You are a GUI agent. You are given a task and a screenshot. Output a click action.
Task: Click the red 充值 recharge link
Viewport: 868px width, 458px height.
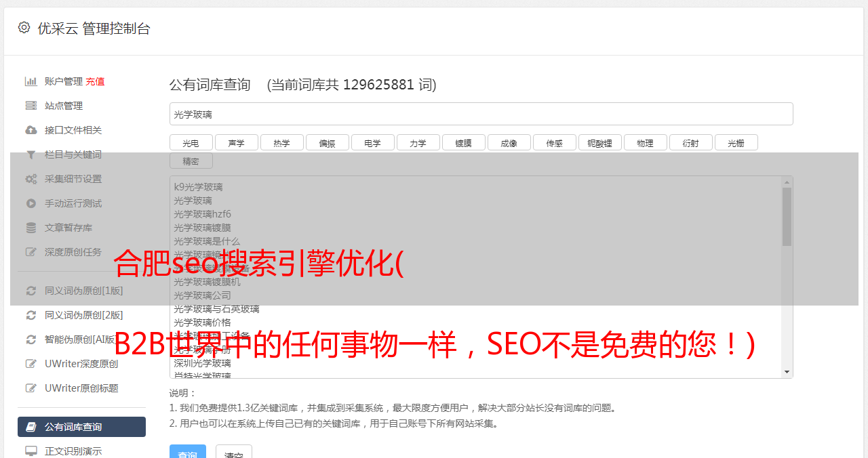pos(95,81)
